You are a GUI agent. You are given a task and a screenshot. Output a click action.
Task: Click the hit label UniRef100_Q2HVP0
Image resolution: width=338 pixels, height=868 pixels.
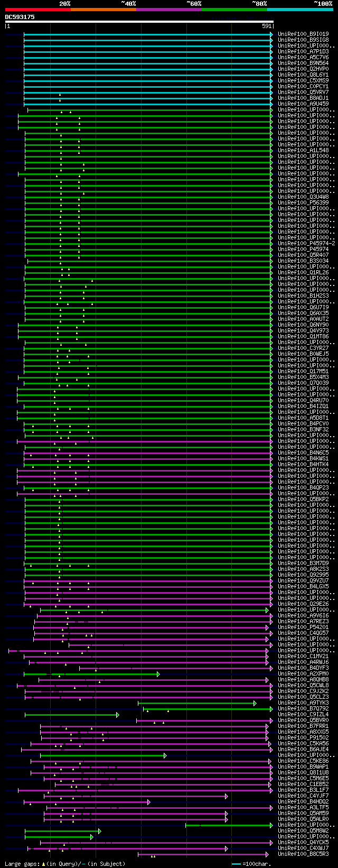303,69
